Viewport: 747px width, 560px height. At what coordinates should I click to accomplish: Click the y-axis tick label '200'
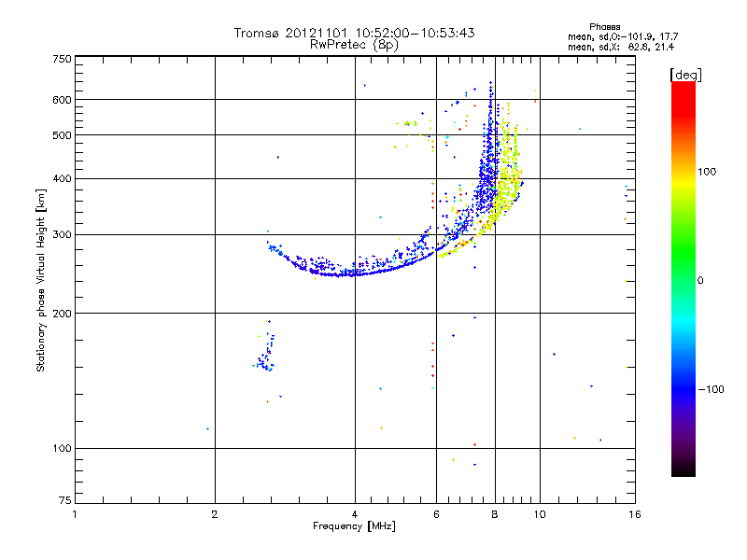pos(62,314)
